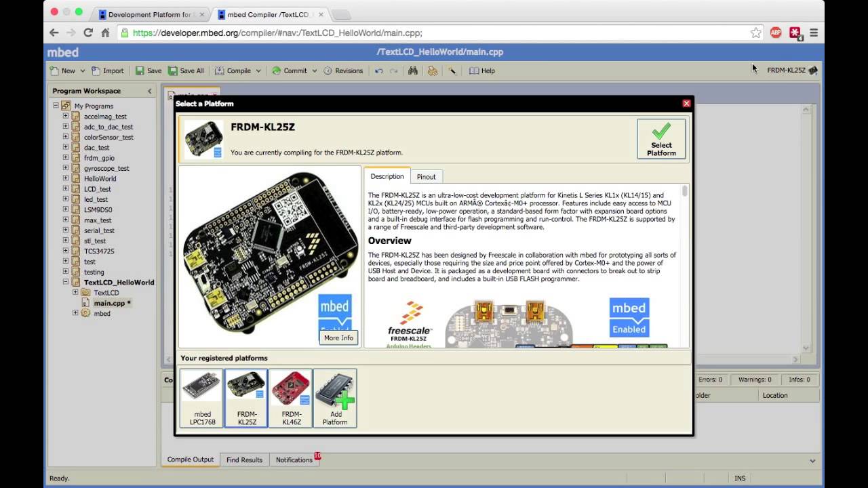Click the browser reload icon

88,33
